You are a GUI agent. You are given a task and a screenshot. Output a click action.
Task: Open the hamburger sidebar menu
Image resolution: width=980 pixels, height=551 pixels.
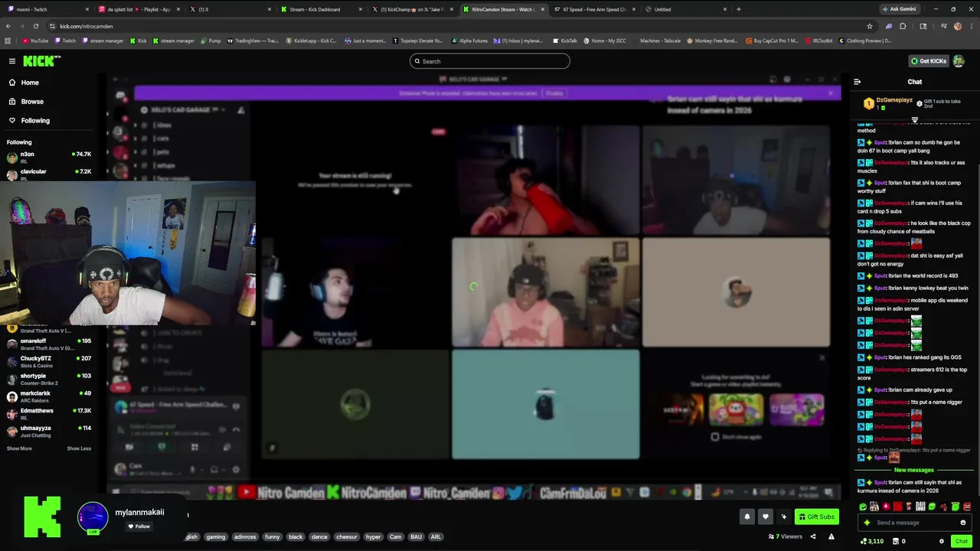click(12, 61)
